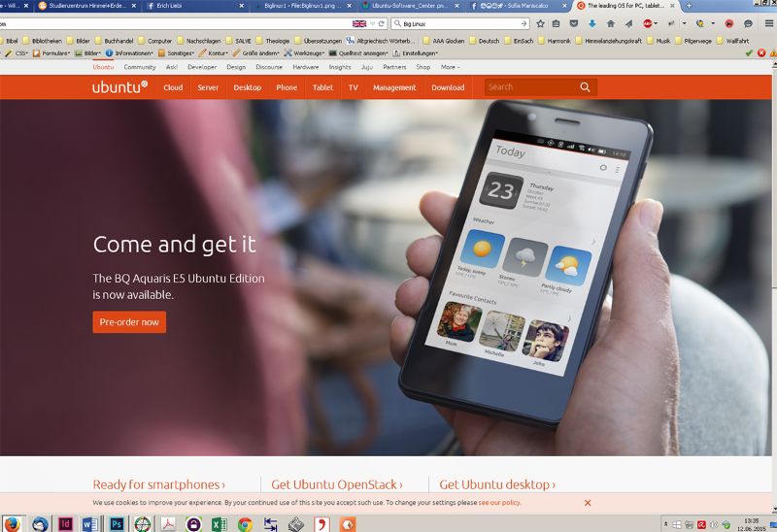The height and width of the screenshot is (532, 777).
Task: Open Firefox from the taskbar
Action: pyautogui.click(x=12, y=523)
